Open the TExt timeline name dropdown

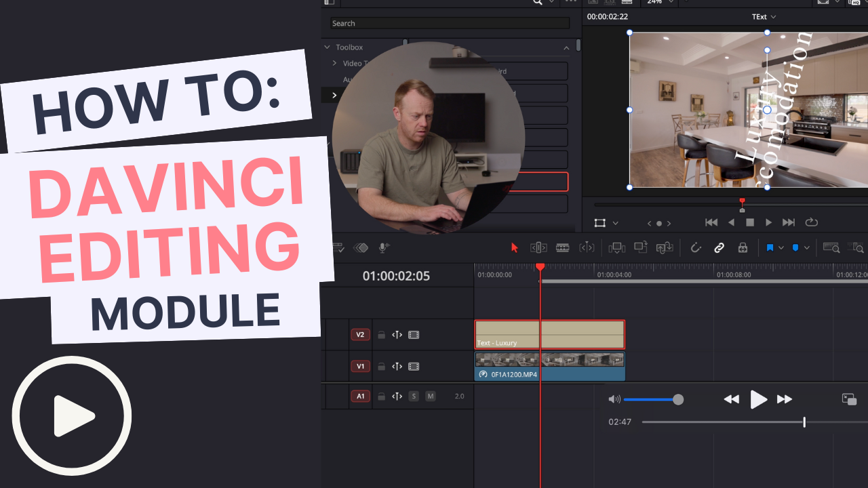pos(764,17)
